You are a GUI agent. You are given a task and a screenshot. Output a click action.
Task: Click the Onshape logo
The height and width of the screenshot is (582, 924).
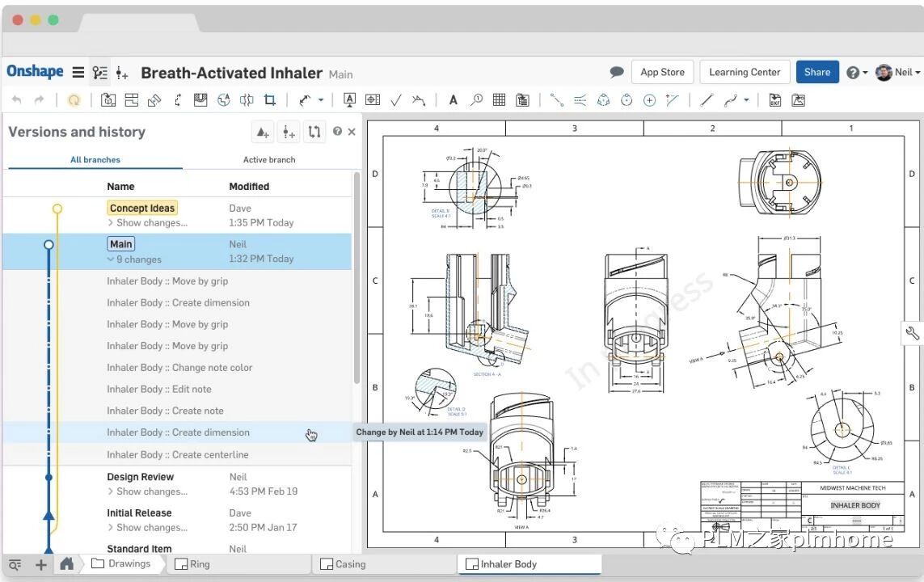(35, 71)
